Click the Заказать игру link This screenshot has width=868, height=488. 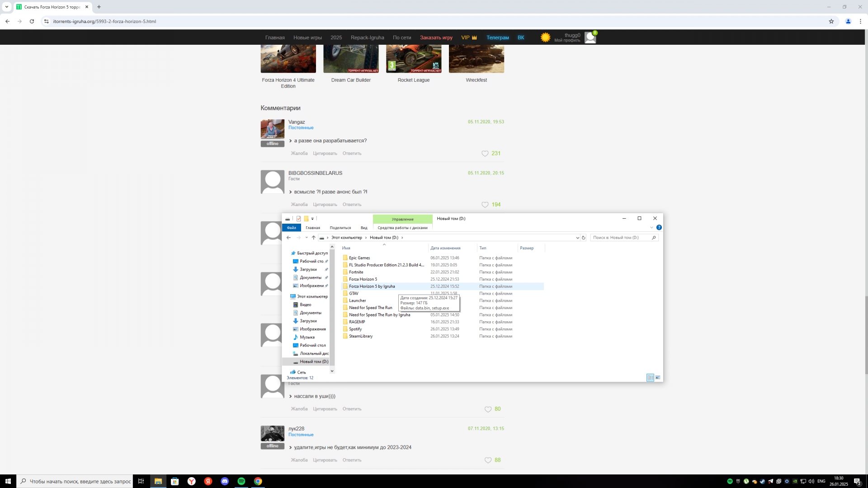(436, 38)
